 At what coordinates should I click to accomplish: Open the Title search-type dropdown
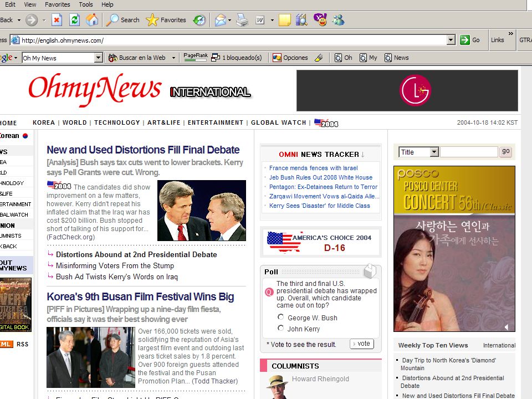click(x=434, y=152)
